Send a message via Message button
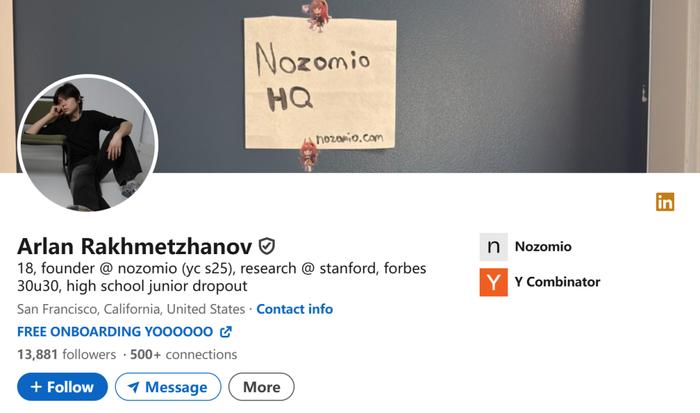Viewport: 700px width, 413px height. pos(168,387)
